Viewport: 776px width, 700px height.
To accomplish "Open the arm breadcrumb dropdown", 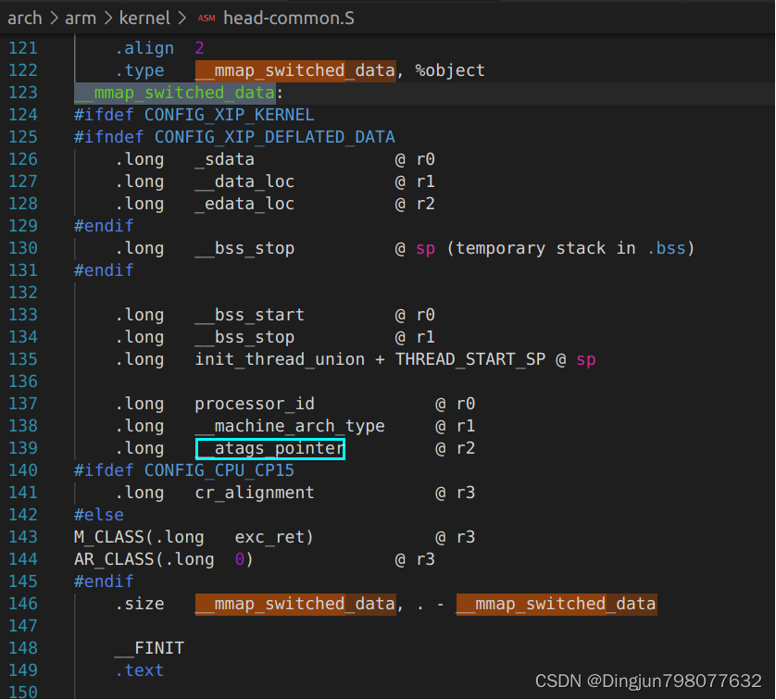I will [81, 17].
